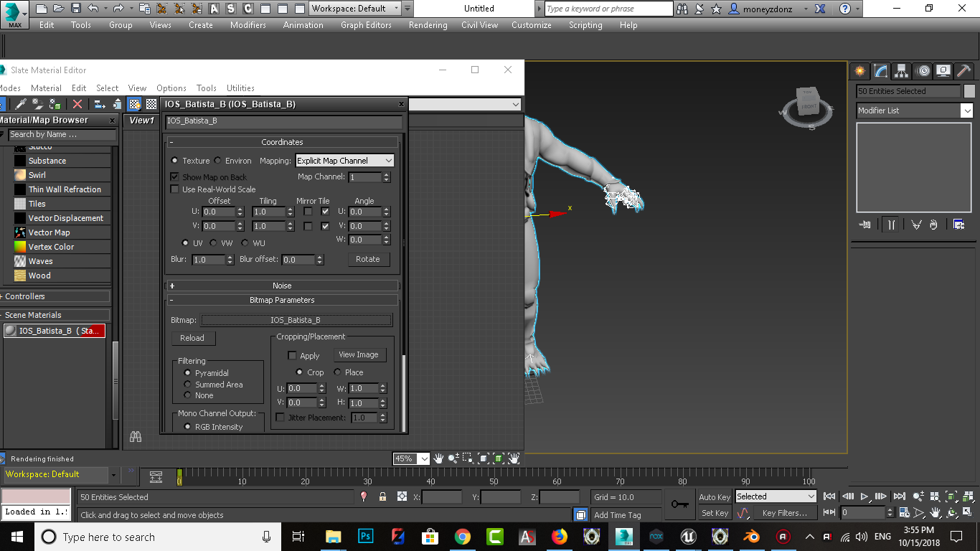Click the Redo arrow icon
980x551 pixels.
click(118, 9)
